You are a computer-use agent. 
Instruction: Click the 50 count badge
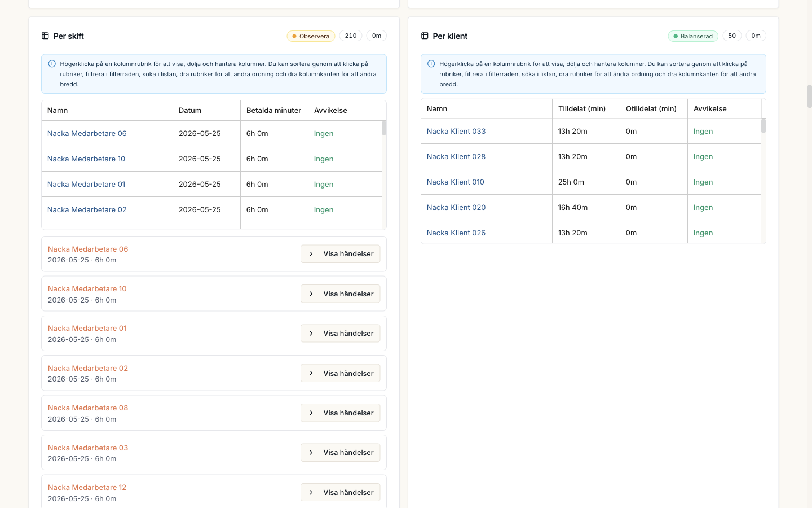tap(732, 36)
